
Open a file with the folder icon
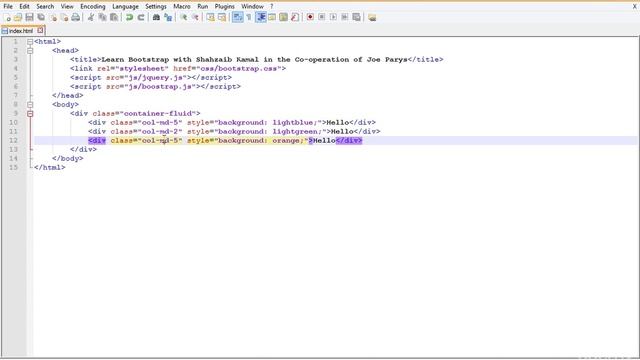point(18,17)
